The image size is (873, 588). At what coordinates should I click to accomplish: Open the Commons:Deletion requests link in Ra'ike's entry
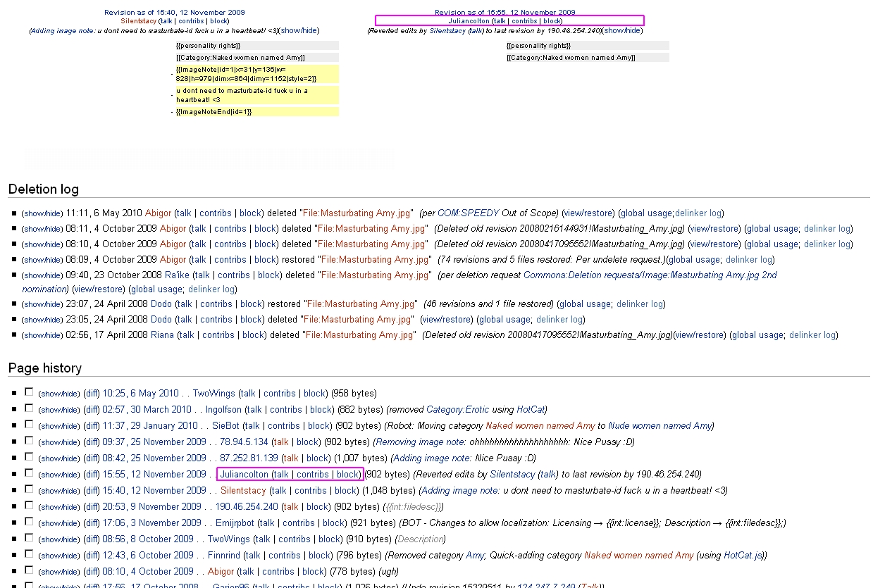click(x=650, y=275)
